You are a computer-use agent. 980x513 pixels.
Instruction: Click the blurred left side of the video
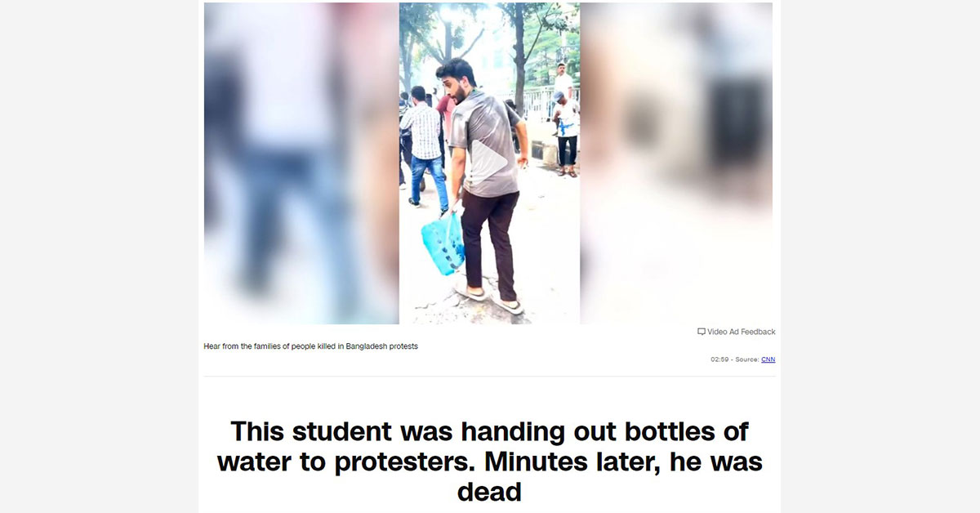click(x=301, y=163)
